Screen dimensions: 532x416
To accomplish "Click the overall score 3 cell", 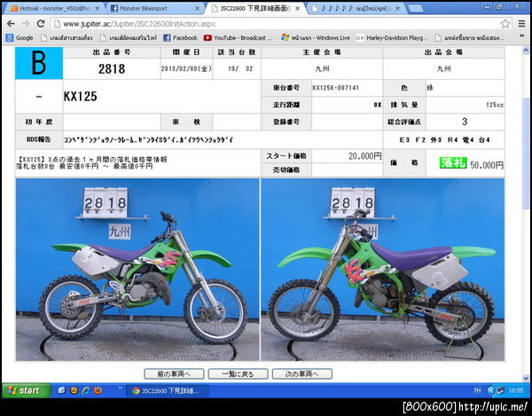I will pos(465,122).
